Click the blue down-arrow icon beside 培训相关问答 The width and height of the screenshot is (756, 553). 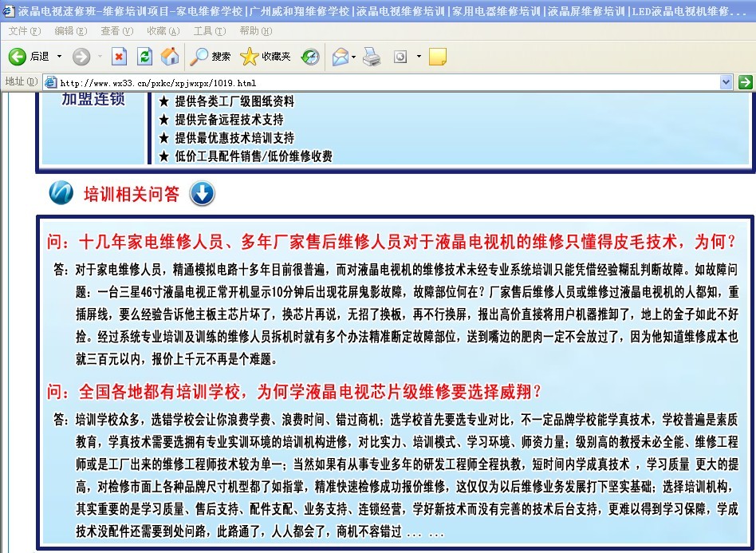(202, 194)
